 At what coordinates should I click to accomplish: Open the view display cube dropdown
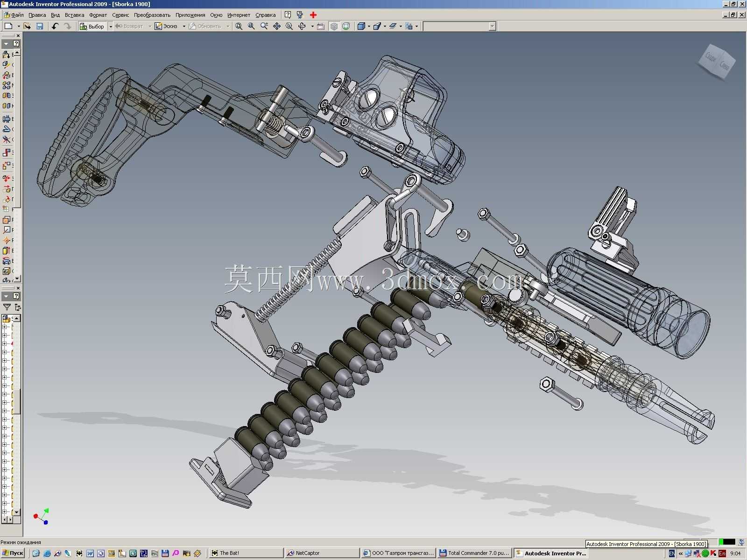pyautogui.click(x=369, y=26)
